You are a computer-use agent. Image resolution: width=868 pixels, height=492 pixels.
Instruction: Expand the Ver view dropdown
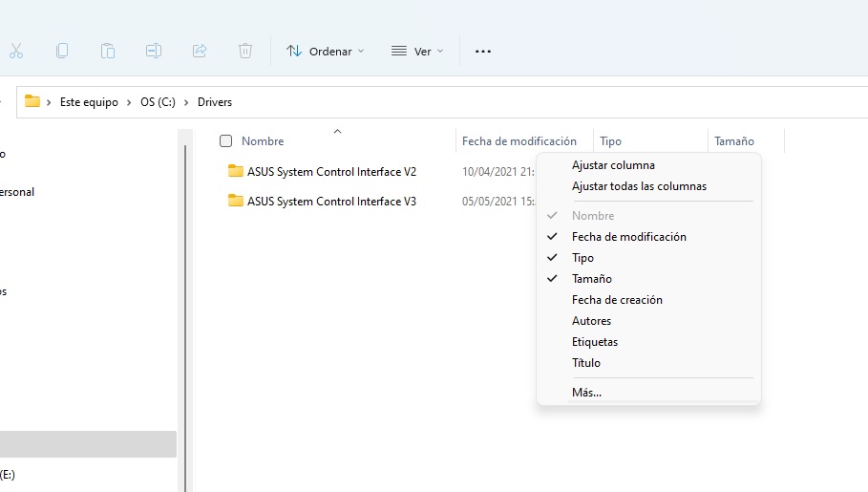[418, 51]
